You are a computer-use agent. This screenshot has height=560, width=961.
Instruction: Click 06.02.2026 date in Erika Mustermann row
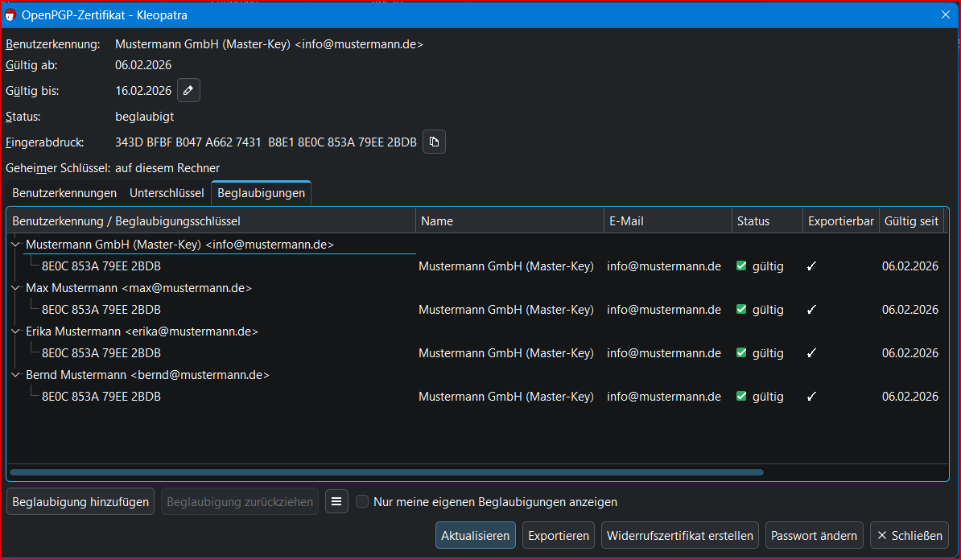pyautogui.click(x=910, y=353)
